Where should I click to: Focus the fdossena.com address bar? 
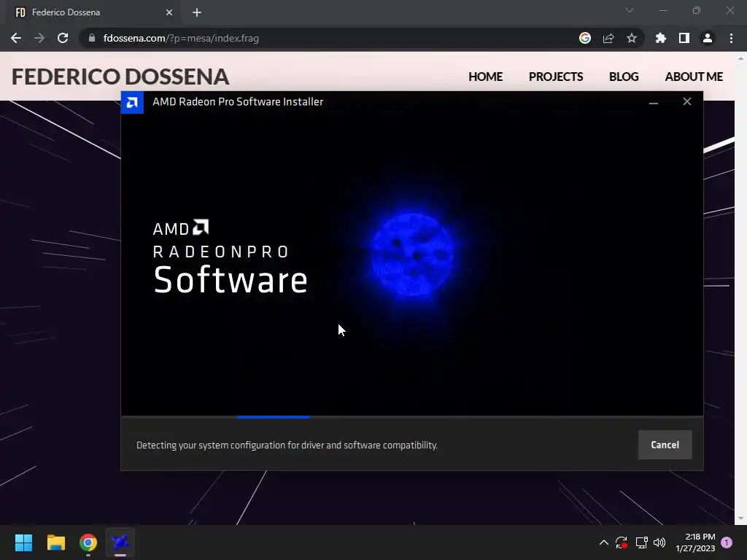coord(329,38)
